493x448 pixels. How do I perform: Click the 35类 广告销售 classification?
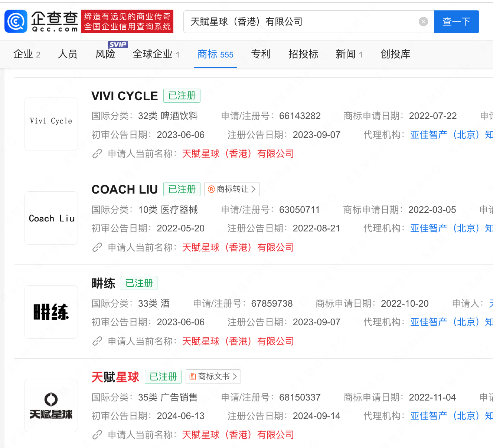pos(168,397)
